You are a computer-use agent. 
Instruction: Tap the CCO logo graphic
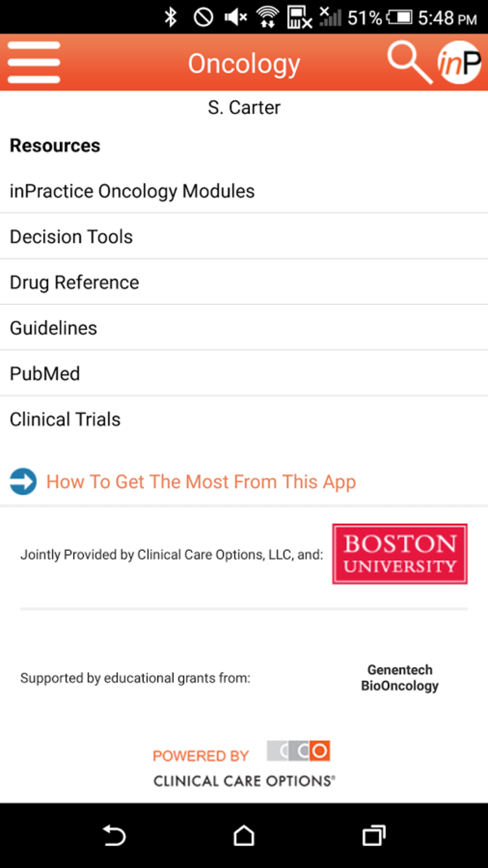tap(298, 751)
